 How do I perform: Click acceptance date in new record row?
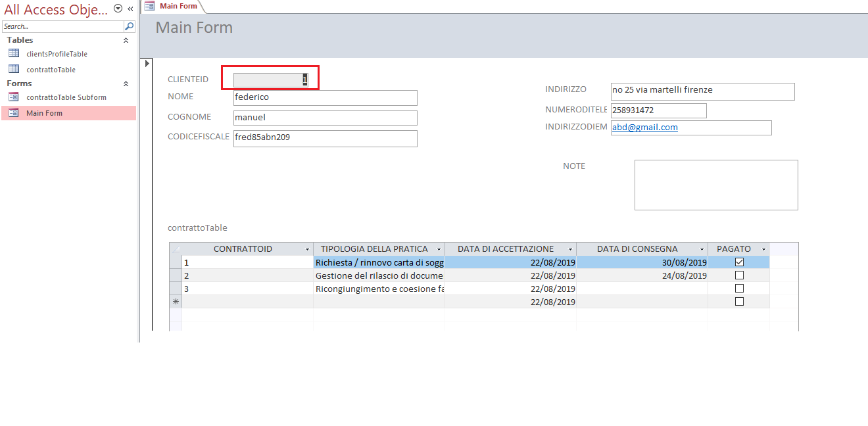coord(510,302)
